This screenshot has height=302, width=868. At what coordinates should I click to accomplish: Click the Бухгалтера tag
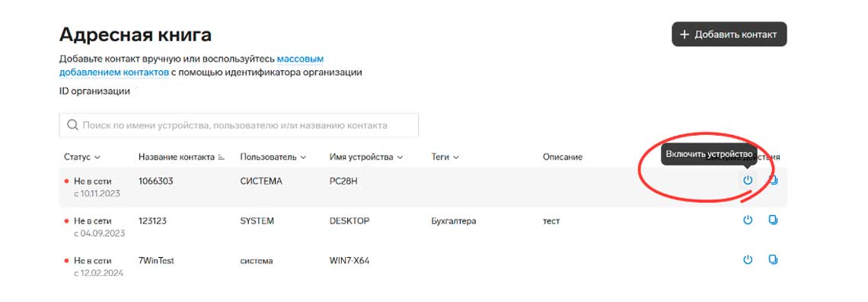coord(453,221)
